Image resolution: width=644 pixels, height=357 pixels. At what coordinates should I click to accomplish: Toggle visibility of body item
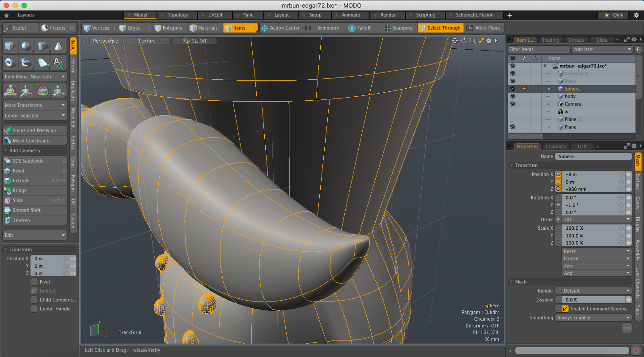513,96
